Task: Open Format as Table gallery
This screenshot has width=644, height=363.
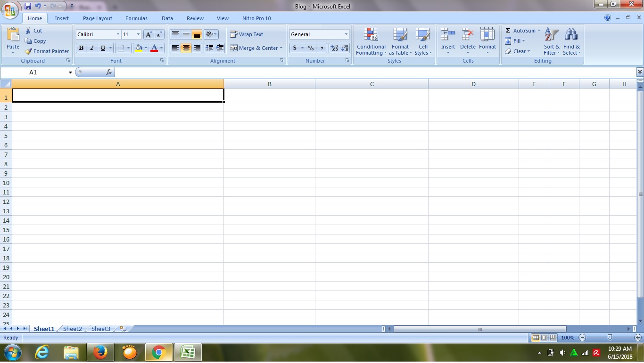Action: 400,41
